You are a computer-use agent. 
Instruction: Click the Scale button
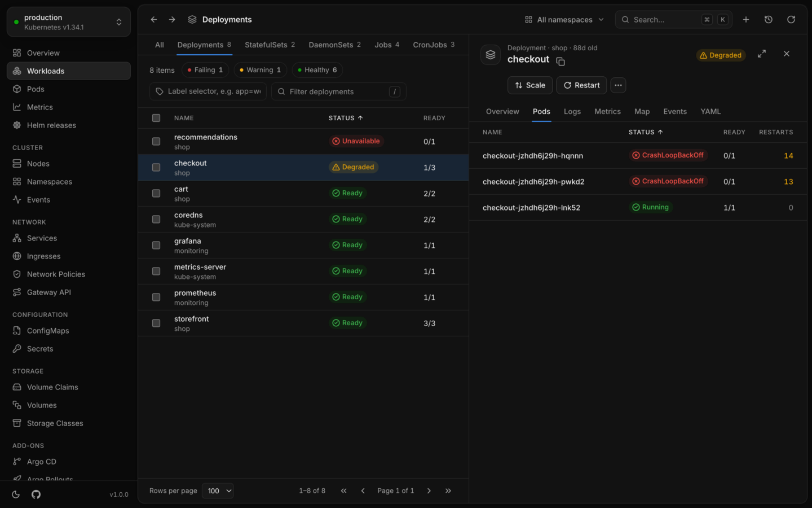(x=530, y=85)
